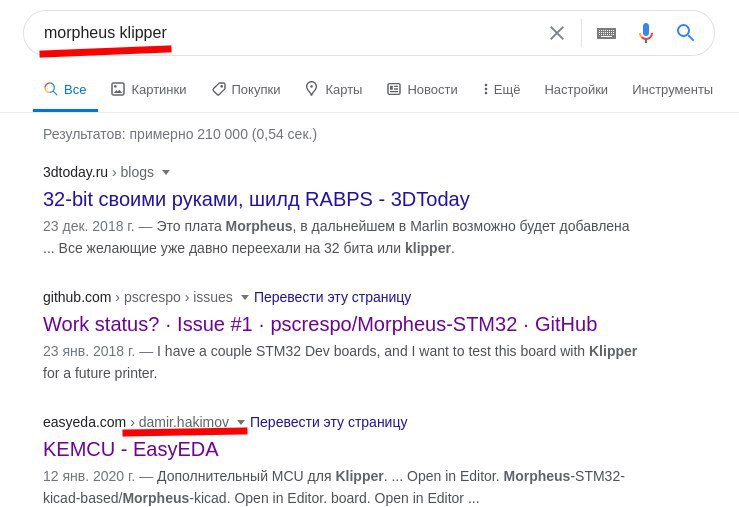Viewport: 739px width, 507px height.
Task: Switch to the Новости tab
Action: (422, 90)
